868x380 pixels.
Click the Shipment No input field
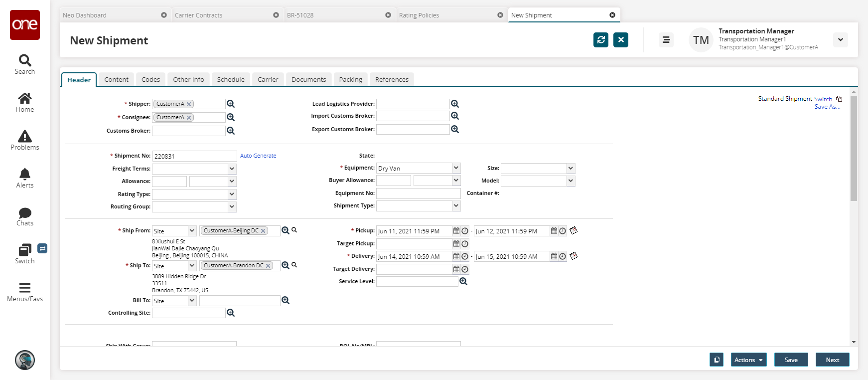click(194, 156)
